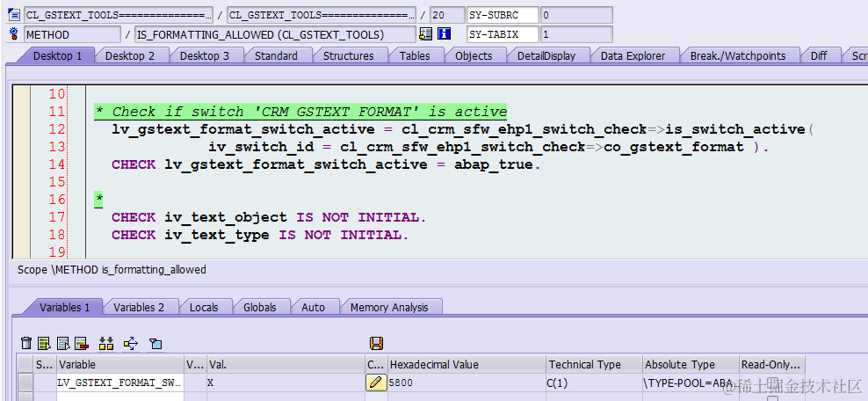Click the IS_FORMATTING_ALLOWED (CL_GSTEXT_TOOLS) field
This screenshot has height=401, width=868.
275,34
